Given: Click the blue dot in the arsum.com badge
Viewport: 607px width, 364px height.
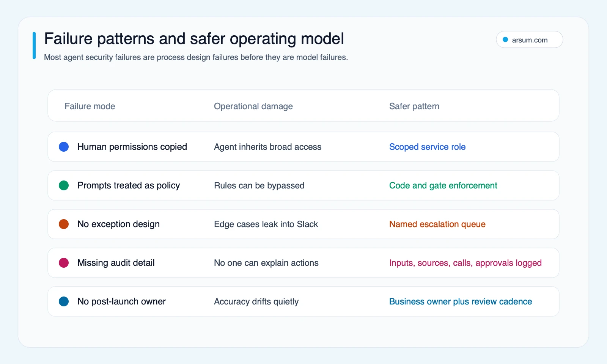Looking at the screenshot, I should tap(505, 39).
